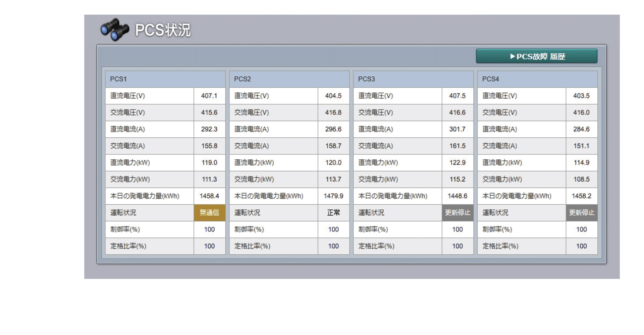Image resolution: width=644 pixels, height=335 pixels.
Task: Click PCS3 DC power value 122.9
Action: 458,163
